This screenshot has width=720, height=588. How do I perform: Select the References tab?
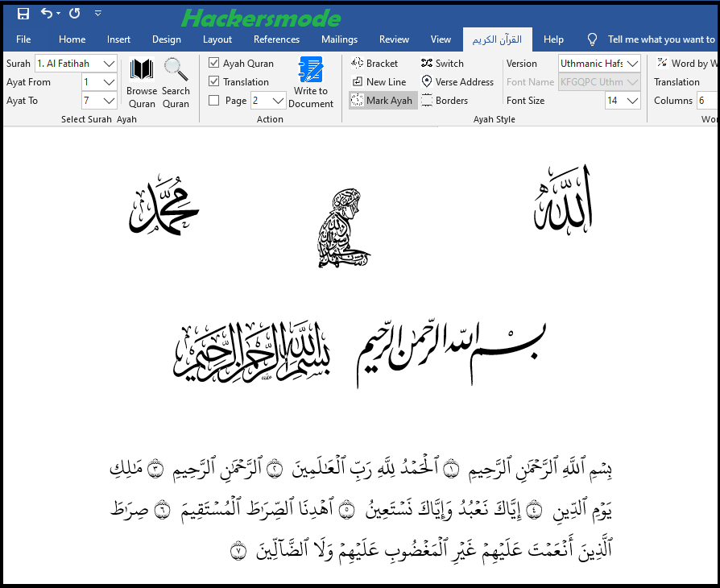(x=276, y=39)
